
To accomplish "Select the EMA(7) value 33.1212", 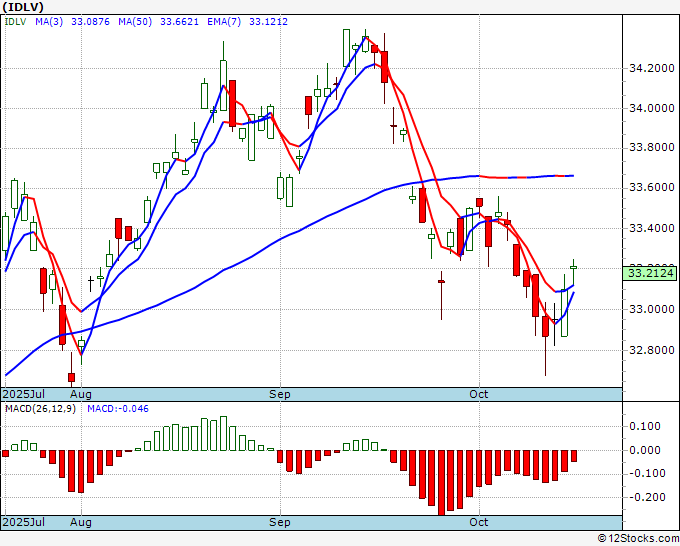I will (x=268, y=22).
